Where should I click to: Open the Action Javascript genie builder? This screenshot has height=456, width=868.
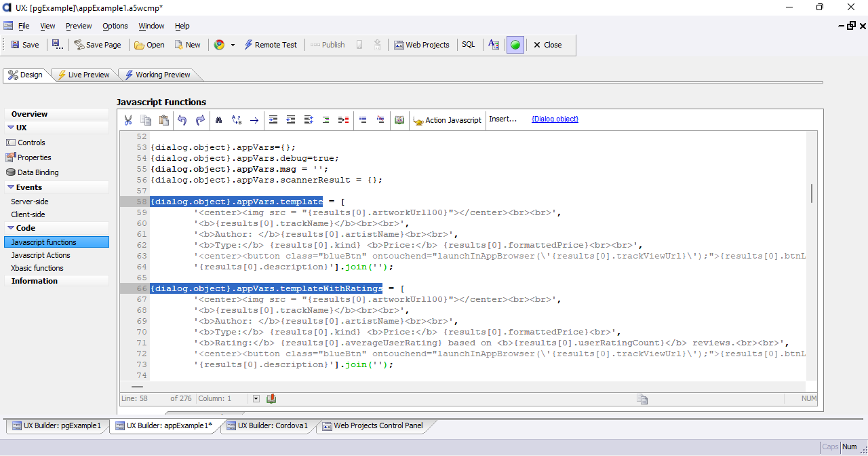[x=448, y=120]
